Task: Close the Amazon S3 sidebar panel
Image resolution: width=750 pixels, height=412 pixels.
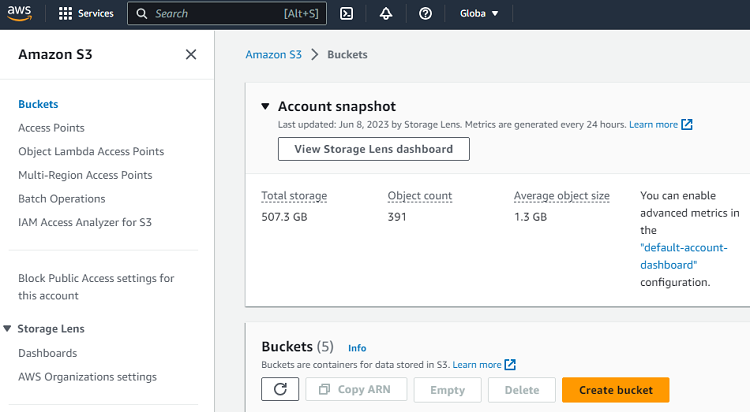Action: (x=191, y=55)
